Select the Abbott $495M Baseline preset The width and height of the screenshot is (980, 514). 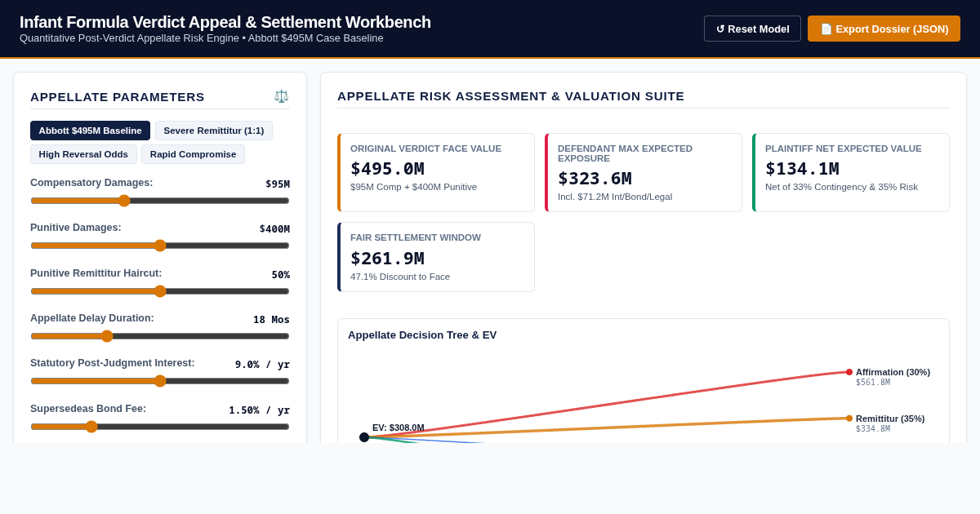pyautogui.click(x=90, y=131)
